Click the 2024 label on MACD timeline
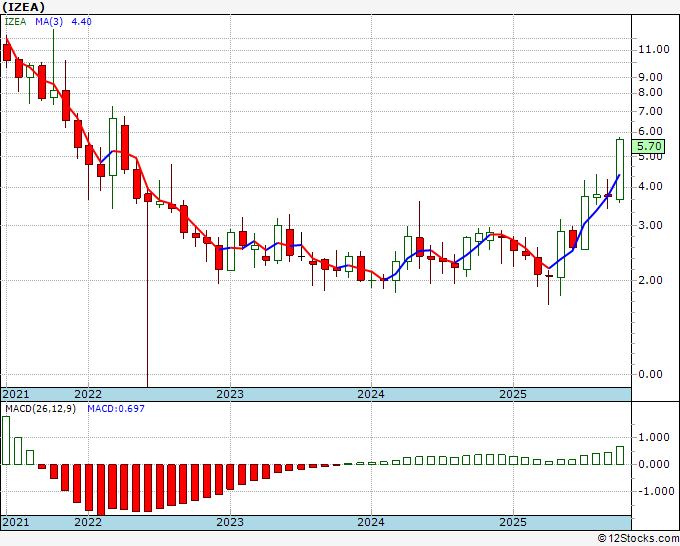 pos(371,522)
